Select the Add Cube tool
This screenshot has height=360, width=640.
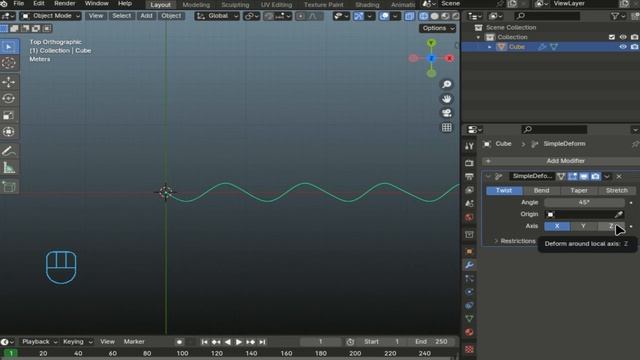click(9, 187)
